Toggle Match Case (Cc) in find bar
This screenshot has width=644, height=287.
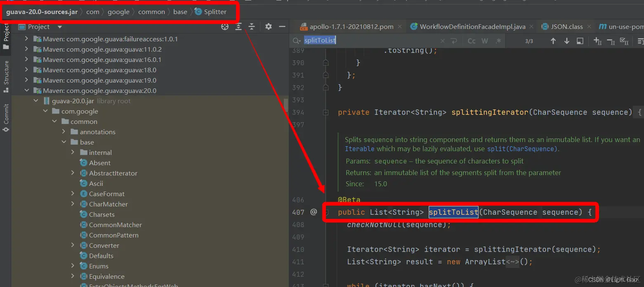472,41
